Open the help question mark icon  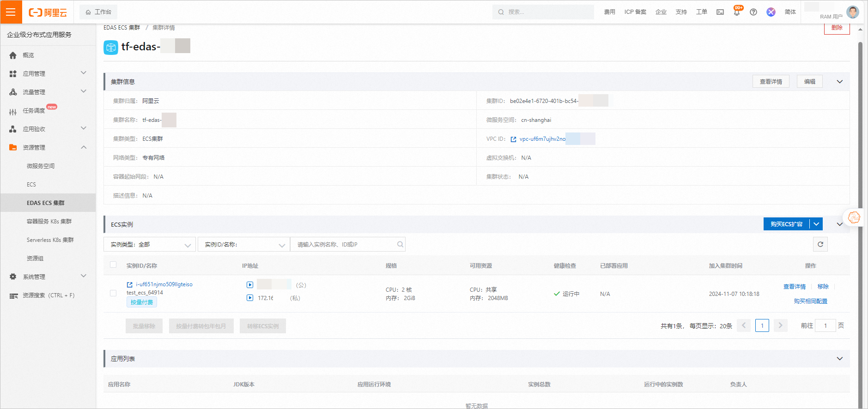(753, 12)
